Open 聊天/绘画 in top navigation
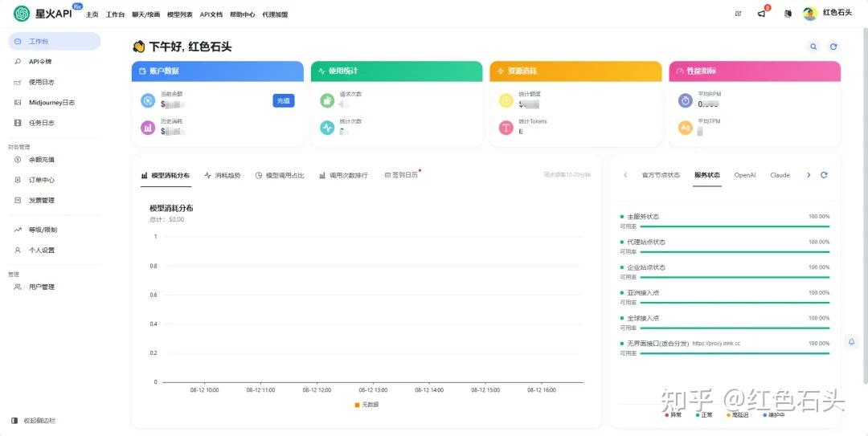 point(145,14)
